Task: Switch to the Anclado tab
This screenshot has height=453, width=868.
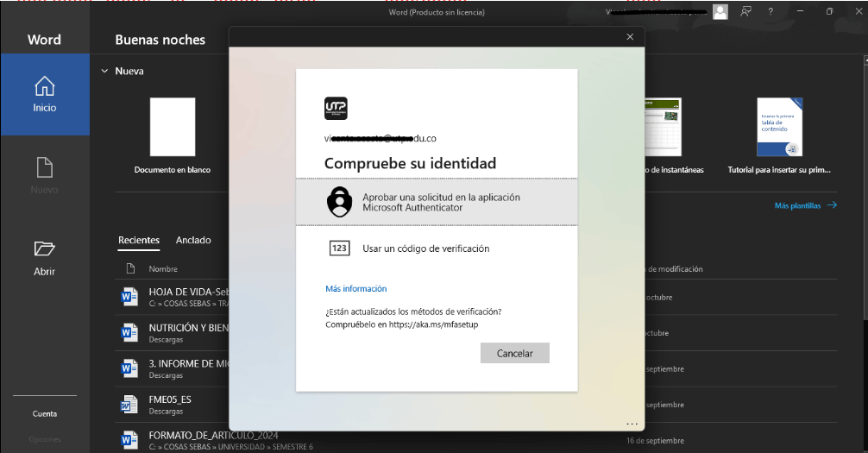Action: point(193,241)
